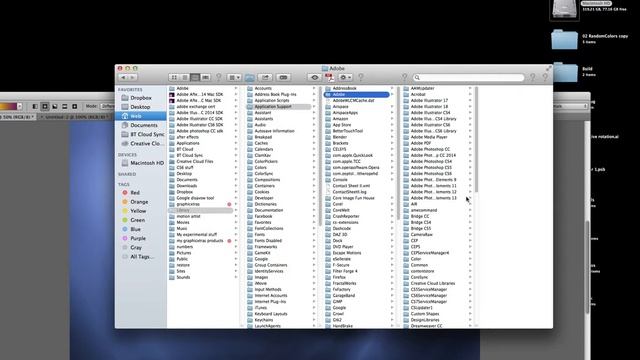The height and width of the screenshot is (360, 640).
Task: Toggle Finder full screen arrows icon
Action: click(x=548, y=68)
